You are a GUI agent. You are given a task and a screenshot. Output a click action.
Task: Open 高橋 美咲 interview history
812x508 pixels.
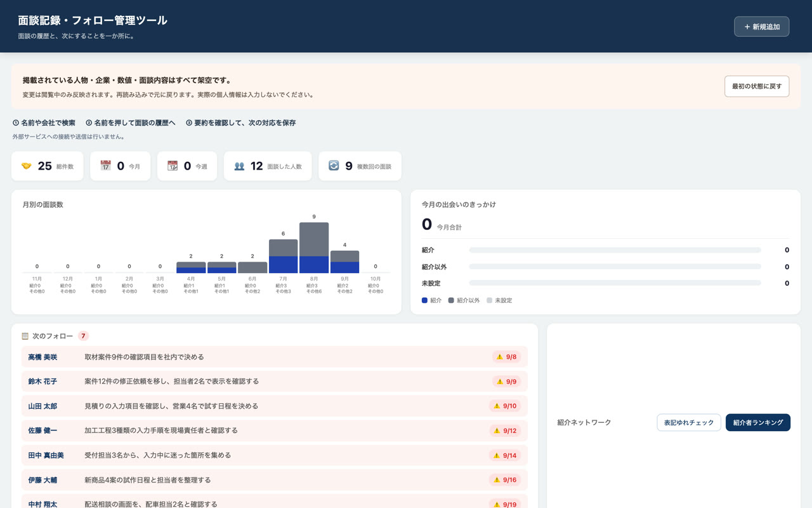pyautogui.click(x=43, y=357)
